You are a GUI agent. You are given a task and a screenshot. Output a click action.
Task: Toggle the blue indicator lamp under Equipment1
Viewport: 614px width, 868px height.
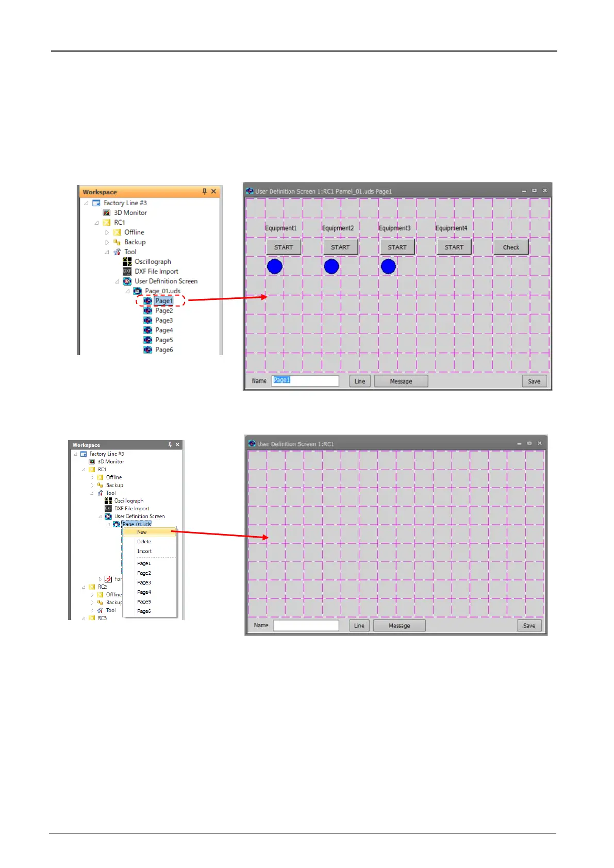[275, 266]
